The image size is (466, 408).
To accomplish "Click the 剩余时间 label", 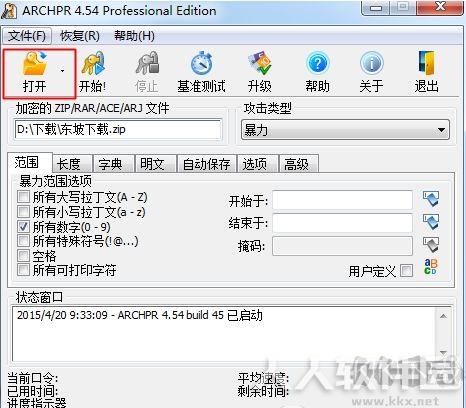I will tap(263, 391).
